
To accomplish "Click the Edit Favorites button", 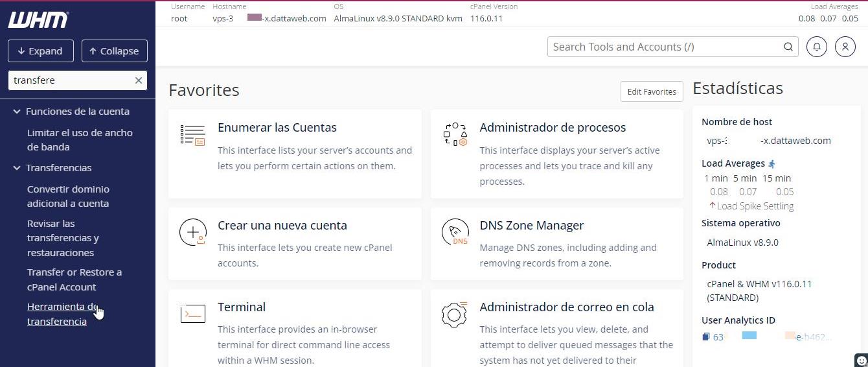I will pos(652,91).
